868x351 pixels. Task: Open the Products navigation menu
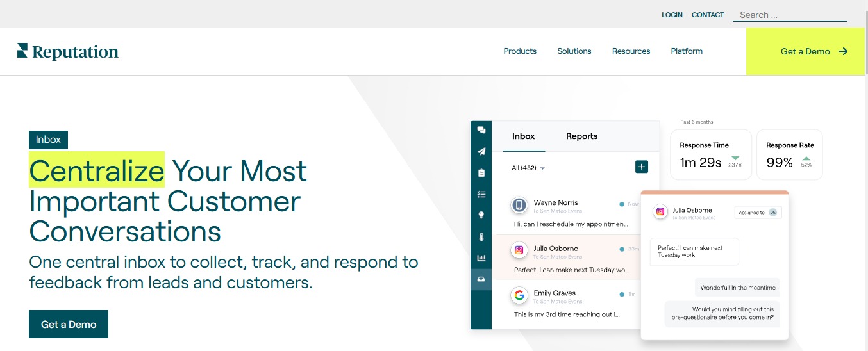pyautogui.click(x=520, y=51)
